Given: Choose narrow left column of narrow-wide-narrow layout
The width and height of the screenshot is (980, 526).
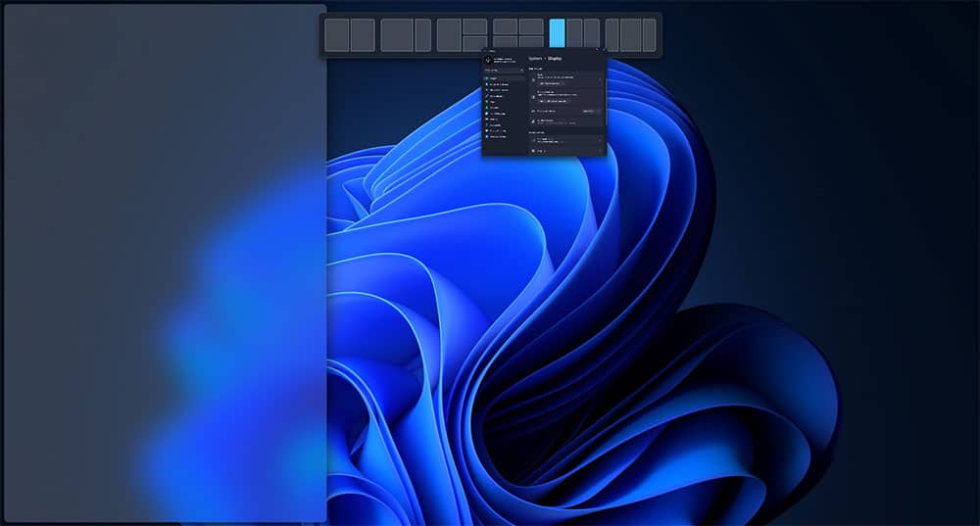Looking at the screenshot, I should point(612,35).
